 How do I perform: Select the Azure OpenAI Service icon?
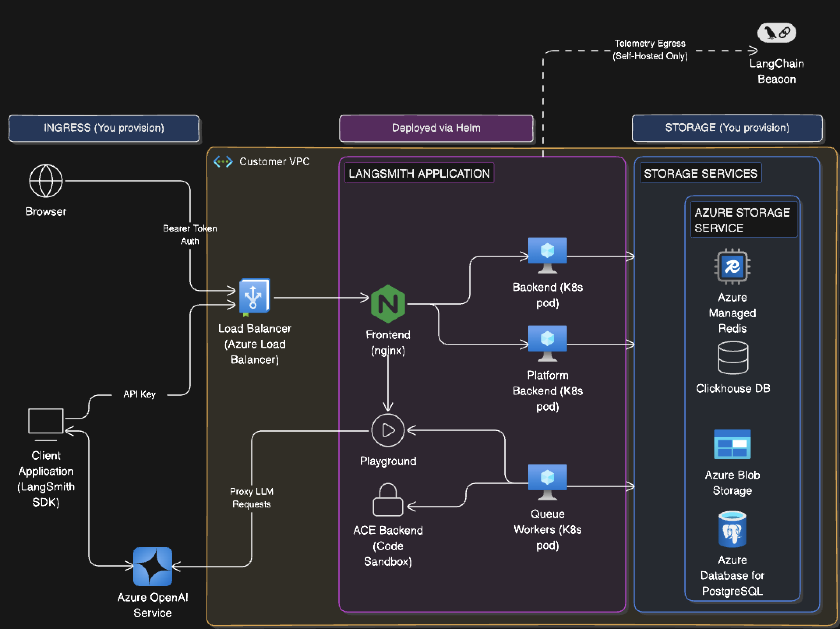(x=153, y=567)
